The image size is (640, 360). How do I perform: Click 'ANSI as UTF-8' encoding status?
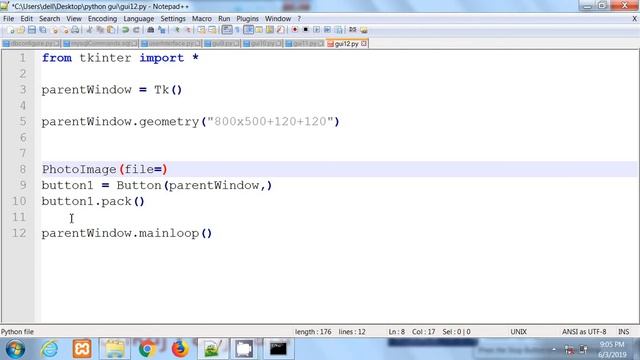tap(584, 332)
